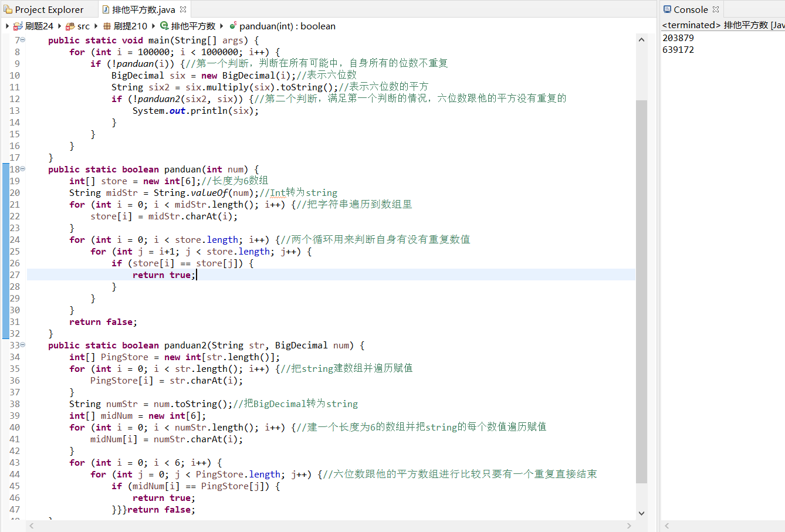Click the <terminated> launch label in the Console
The width and height of the screenshot is (785, 532).
coord(691,25)
